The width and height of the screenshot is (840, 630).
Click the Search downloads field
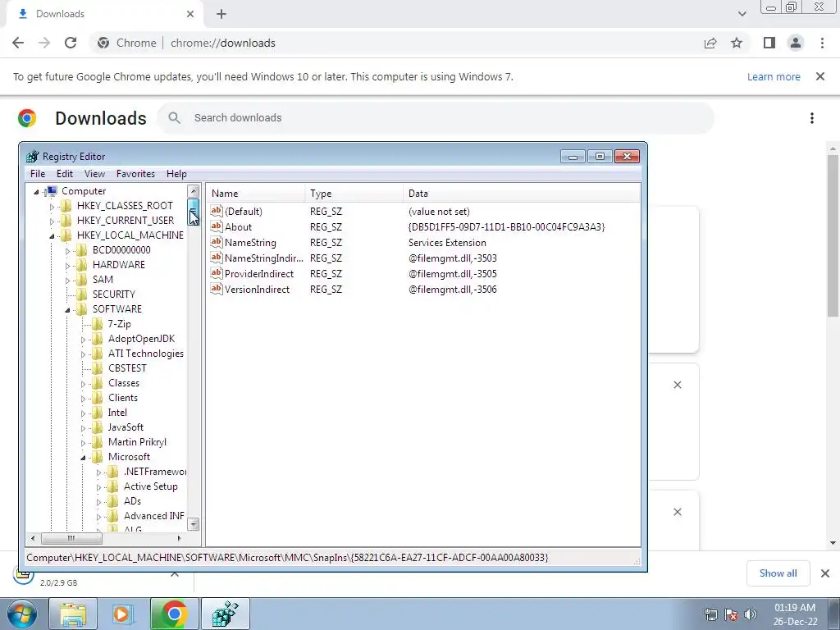pyautogui.click(x=436, y=118)
